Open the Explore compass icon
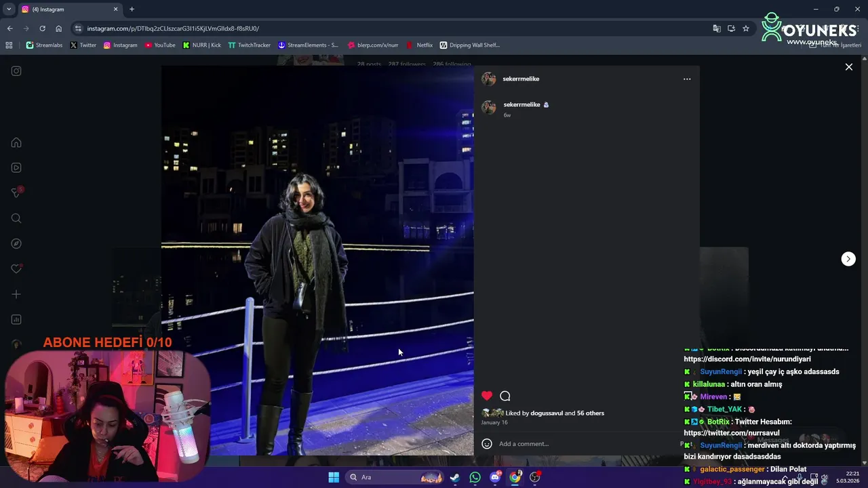 coord(16,243)
